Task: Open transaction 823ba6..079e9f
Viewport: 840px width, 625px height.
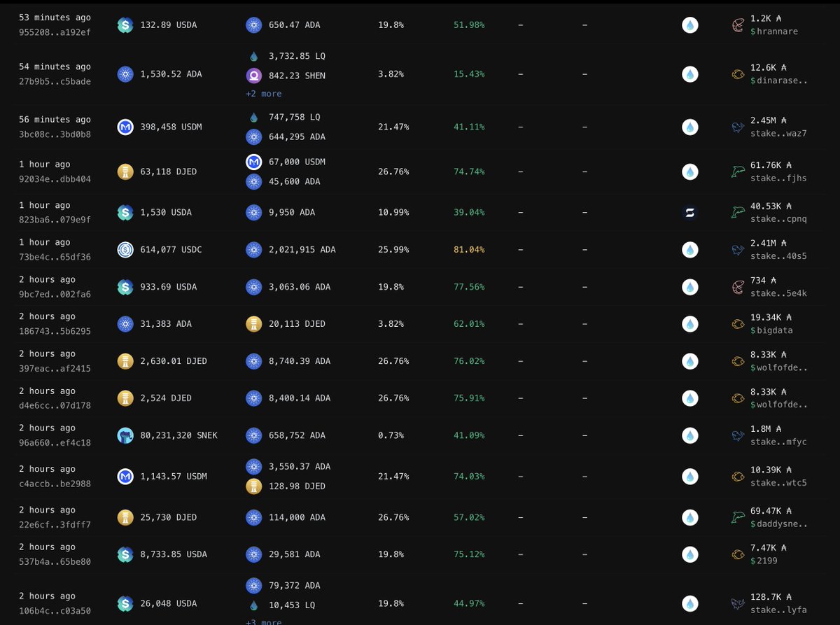Action: coord(55,220)
